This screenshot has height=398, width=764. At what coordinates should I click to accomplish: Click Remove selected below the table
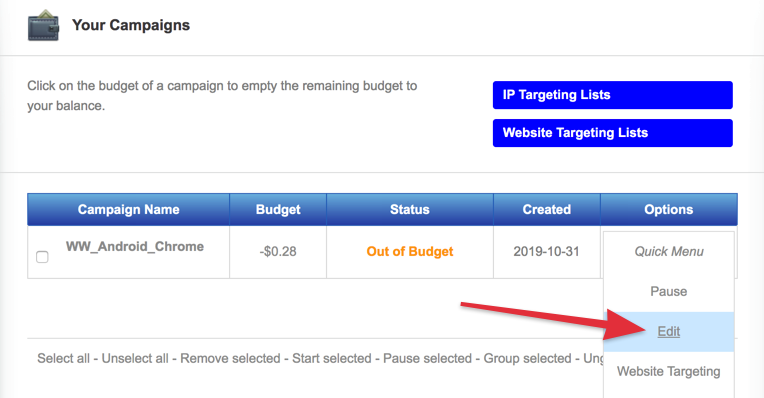230,359
